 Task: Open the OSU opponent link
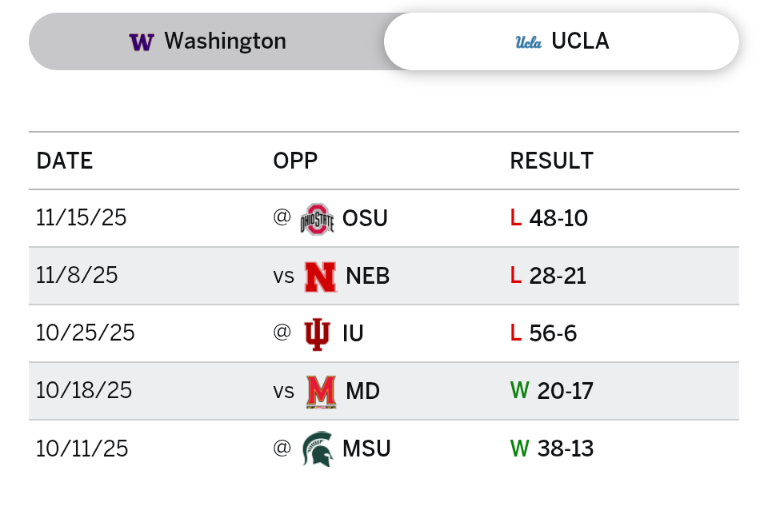tap(365, 218)
